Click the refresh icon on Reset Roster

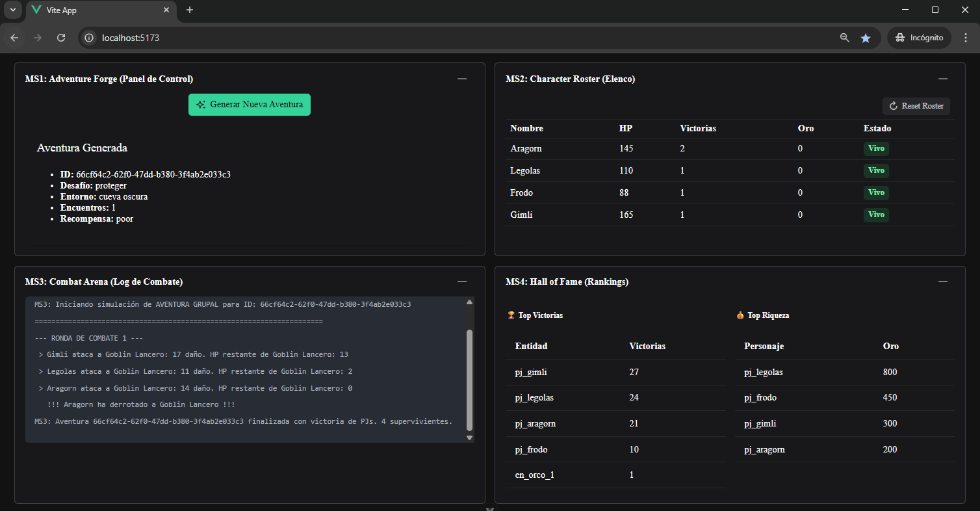click(x=893, y=105)
